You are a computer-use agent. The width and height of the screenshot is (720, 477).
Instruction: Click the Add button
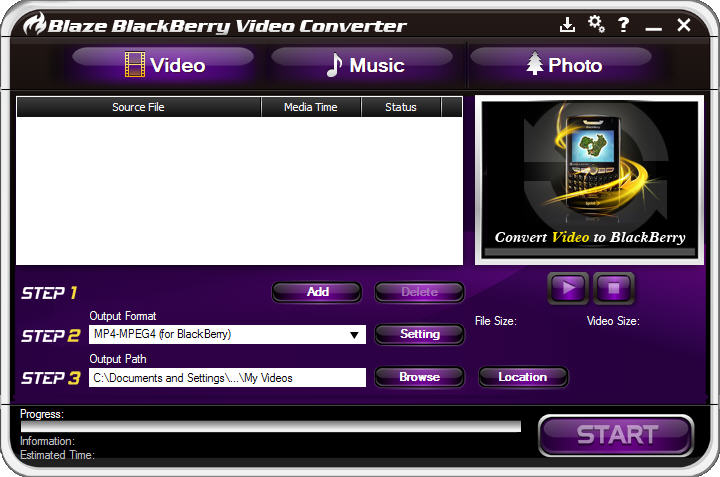tap(318, 292)
